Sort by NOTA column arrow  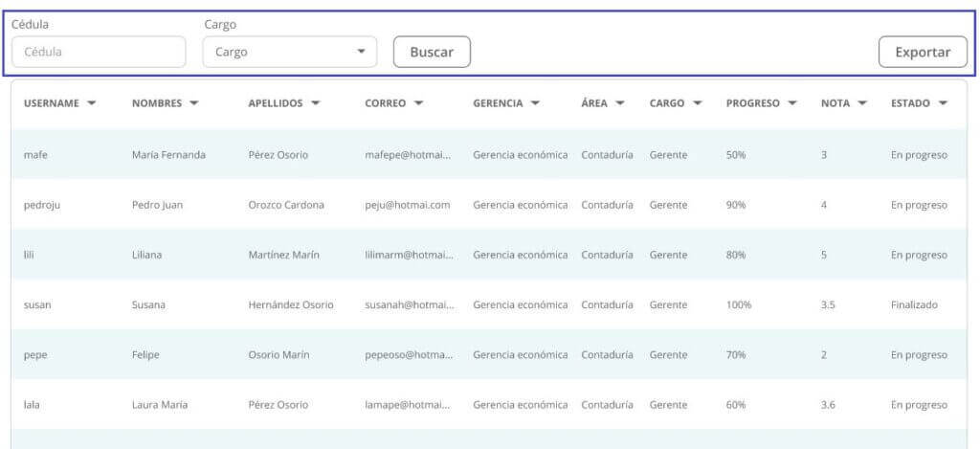click(862, 103)
